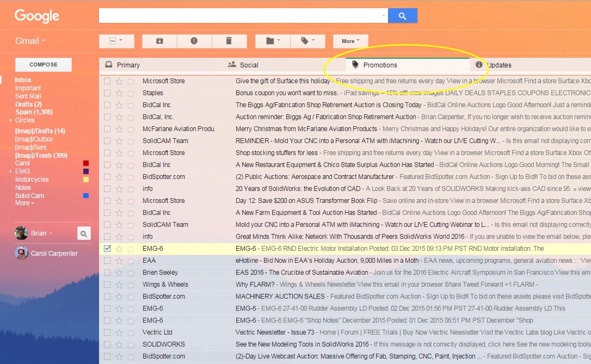Click the chat search magnifier icon
The image size is (591, 364).
(x=84, y=233)
